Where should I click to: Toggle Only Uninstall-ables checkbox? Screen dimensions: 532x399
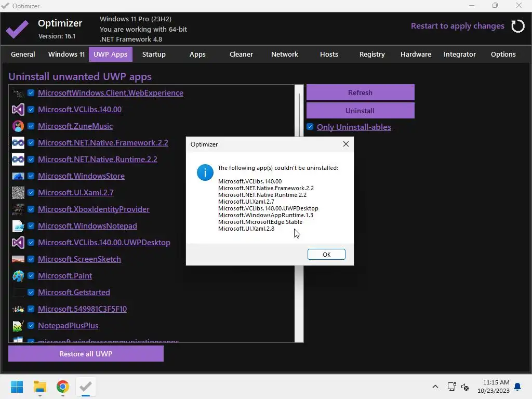[x=310, y=127]
